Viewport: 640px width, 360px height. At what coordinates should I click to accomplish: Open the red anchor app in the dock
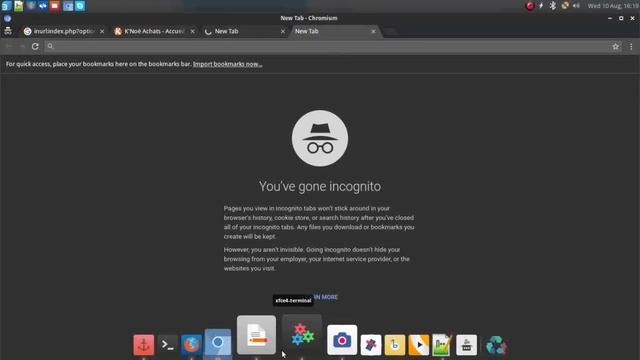(144, 345)
